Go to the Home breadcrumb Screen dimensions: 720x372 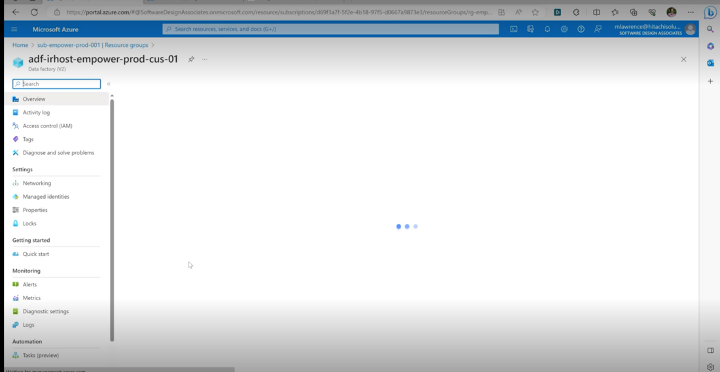click(20, 45)
